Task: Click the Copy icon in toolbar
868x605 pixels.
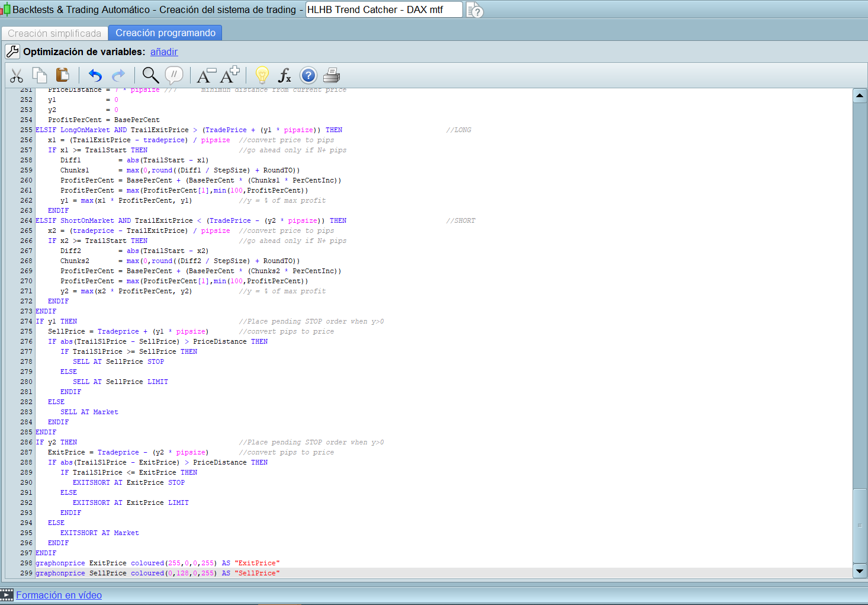Action: [x=40, y=75]
